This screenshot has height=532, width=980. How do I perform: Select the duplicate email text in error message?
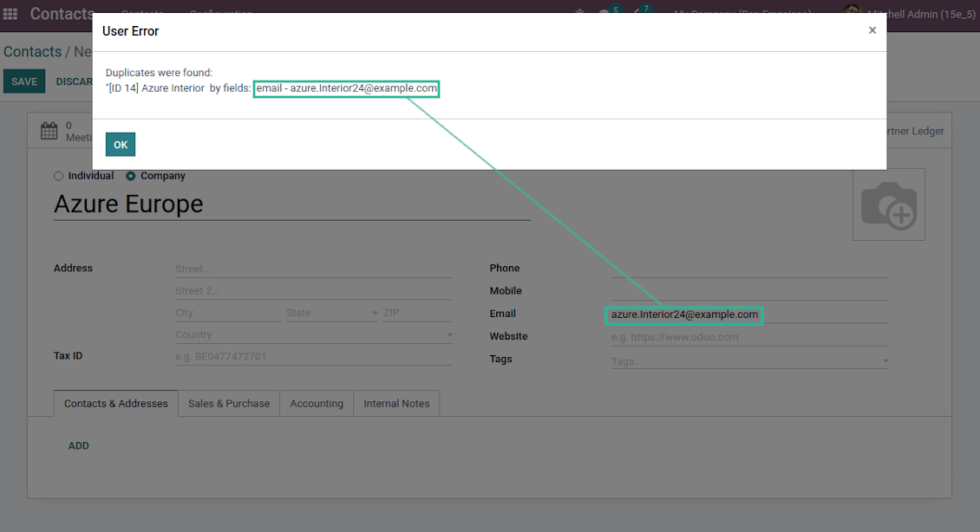pos(346,88)
